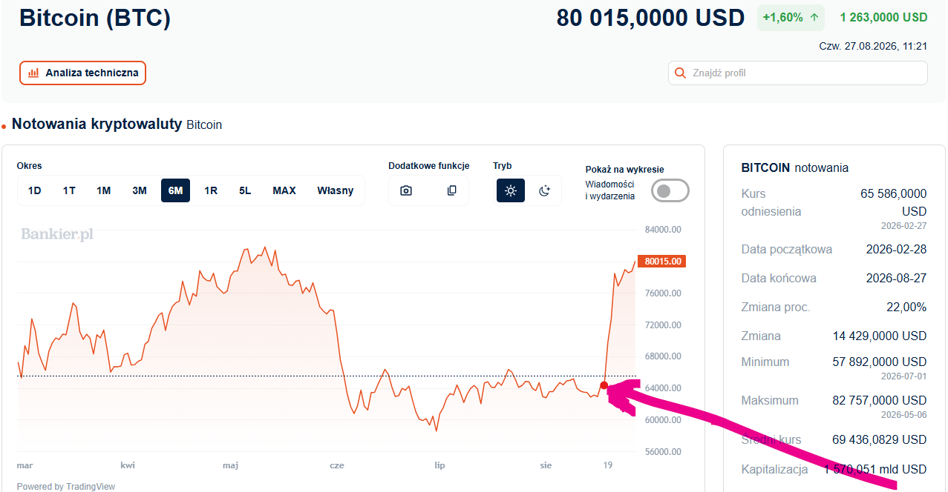Click the +1,60% change badge
The width and height of the screenshot is (948, 492).
tap(791, 18)
